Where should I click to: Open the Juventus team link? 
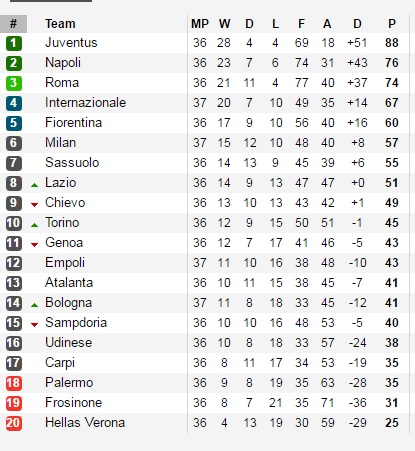[71, 43]
